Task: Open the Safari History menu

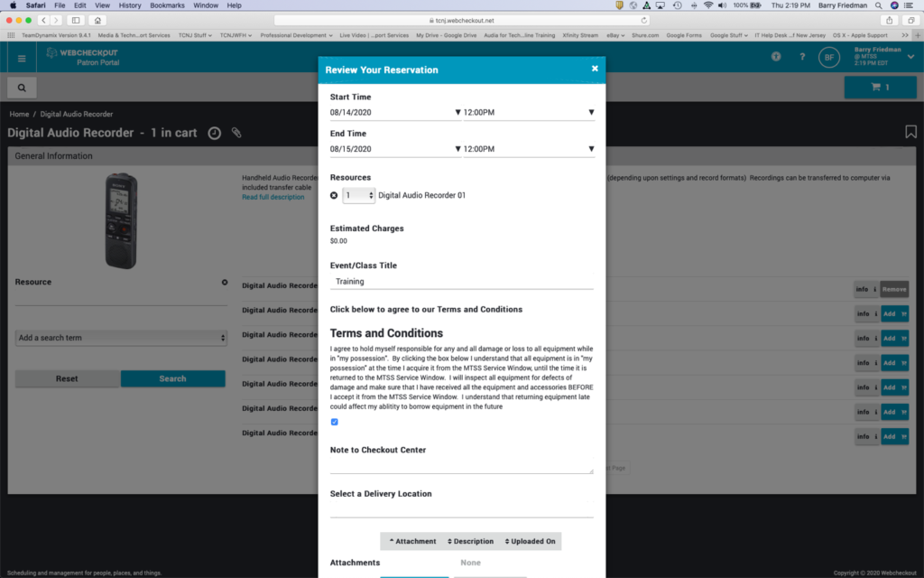Action: pos(130,5)
